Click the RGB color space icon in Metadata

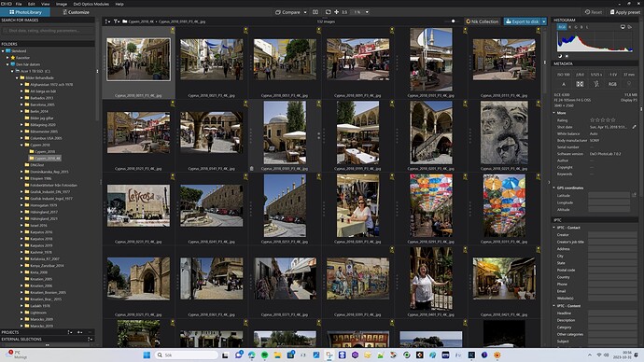click(x=612, y=84)
